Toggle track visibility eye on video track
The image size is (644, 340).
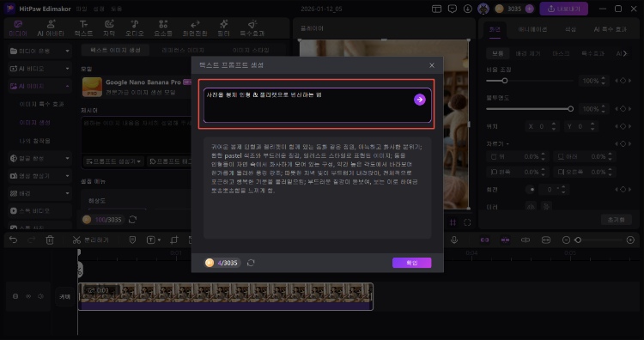15,296
